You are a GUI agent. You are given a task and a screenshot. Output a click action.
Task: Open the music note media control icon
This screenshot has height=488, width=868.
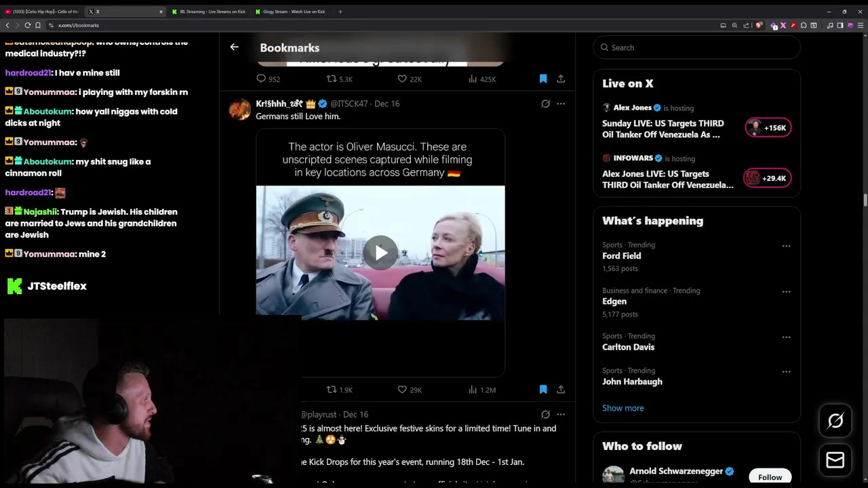830,25
